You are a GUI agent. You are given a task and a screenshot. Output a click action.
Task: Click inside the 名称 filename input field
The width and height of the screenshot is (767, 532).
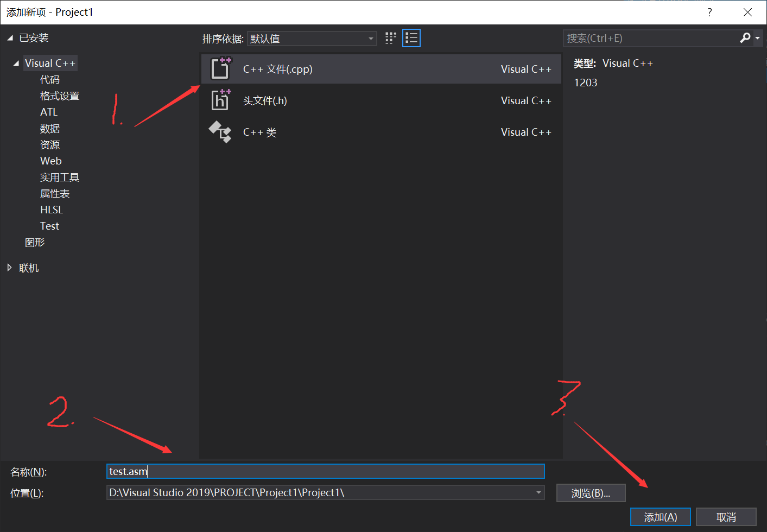[x=326, y=471]
